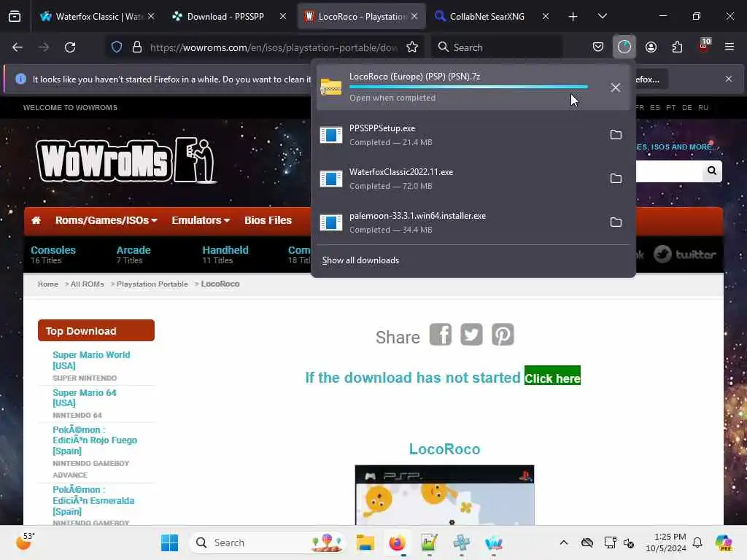
Task: Expand Roms/Games/ISOs dropdown menu
Action: [107, 220]
